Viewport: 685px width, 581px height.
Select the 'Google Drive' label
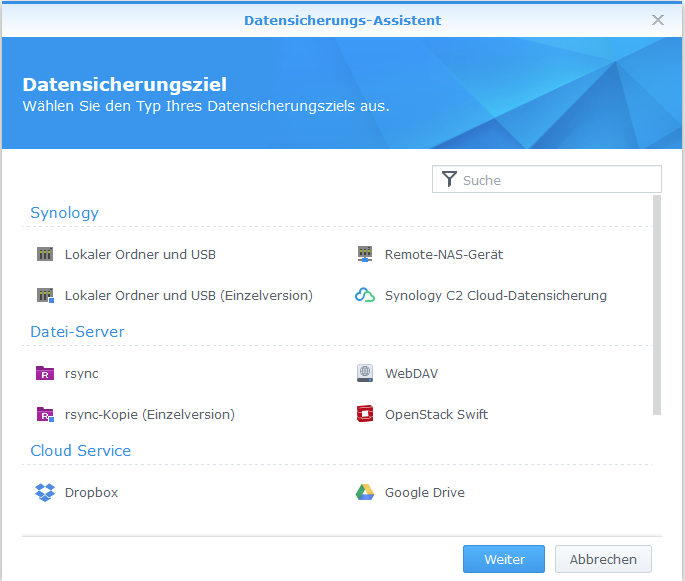(425, 493)
